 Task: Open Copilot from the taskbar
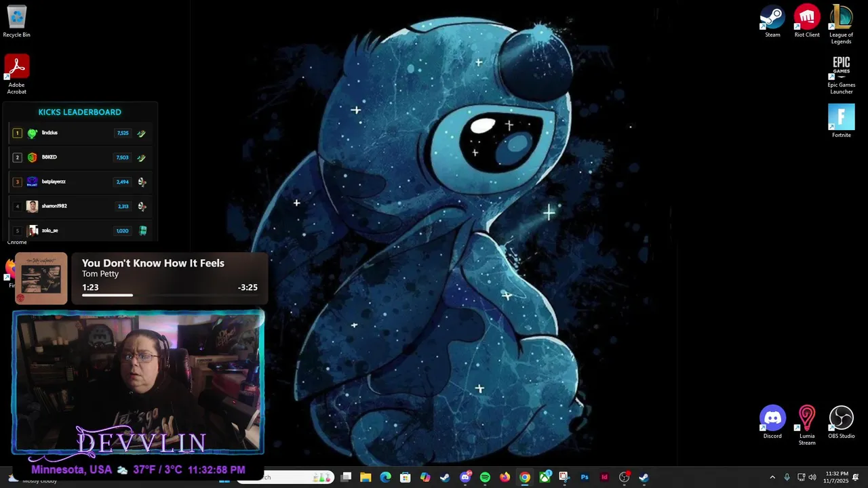pyautogui.click(x=425, y=477)
